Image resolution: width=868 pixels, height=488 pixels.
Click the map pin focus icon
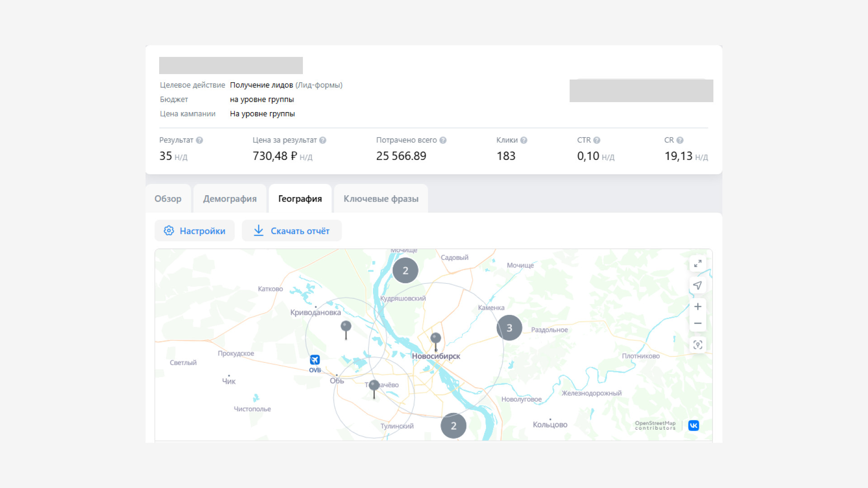[x=698, y=345]
